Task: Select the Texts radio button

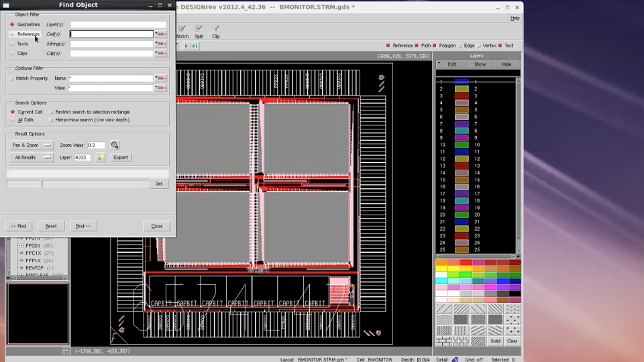Action: coord(12,44)
